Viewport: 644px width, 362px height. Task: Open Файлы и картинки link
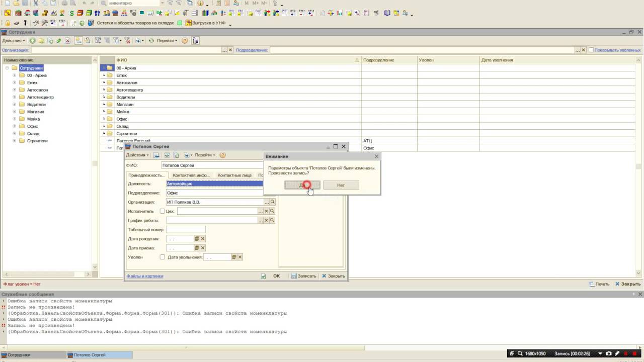[x=145, y=276]
